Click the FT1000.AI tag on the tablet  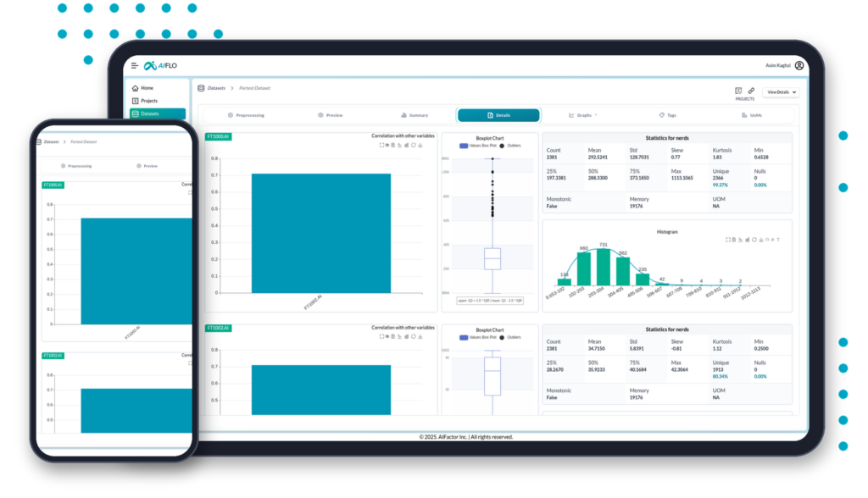(x=218, y=136)
